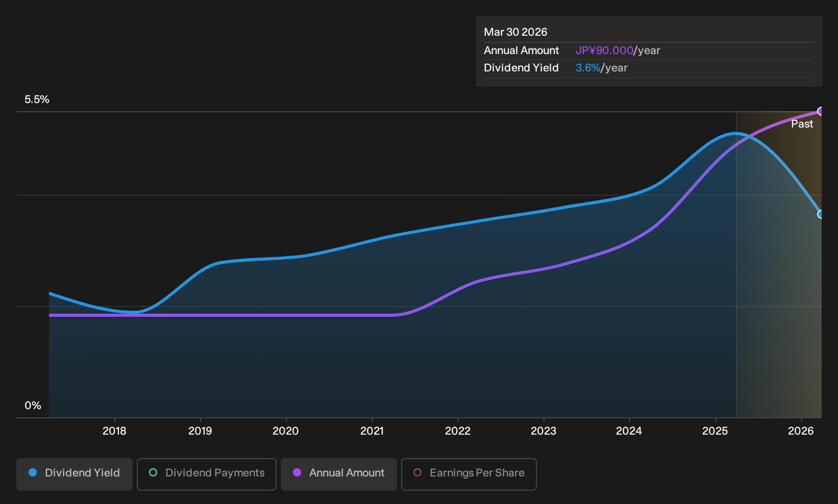This screenshot has height=504, width=838.
Task: Click the Mar 30 2026 tooltip date
Action: [x=515, y=32]
